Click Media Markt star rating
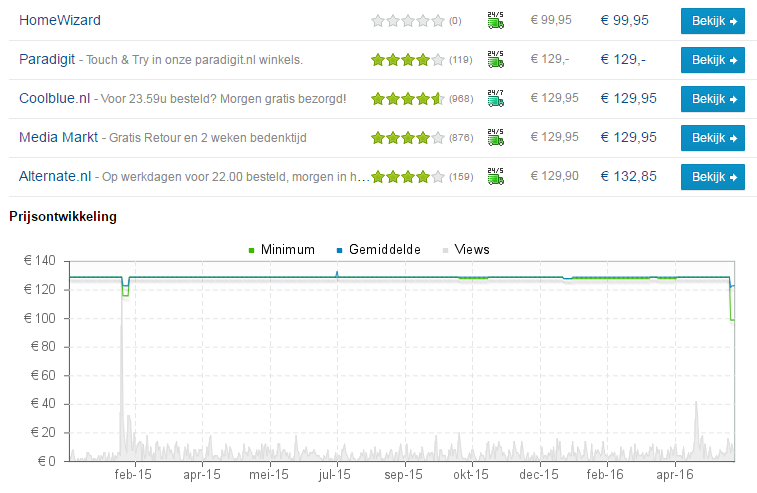The width and height of the screenshot is (757, 493). (x=408, y=138)
